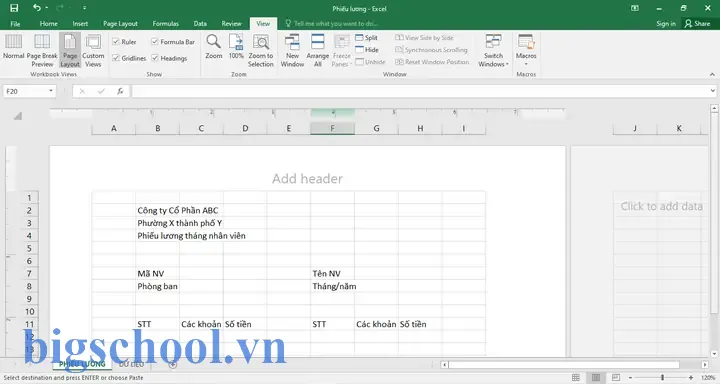Click Select All corner triangle
This screenshot has width=720, height=384.
pos(17,116)
